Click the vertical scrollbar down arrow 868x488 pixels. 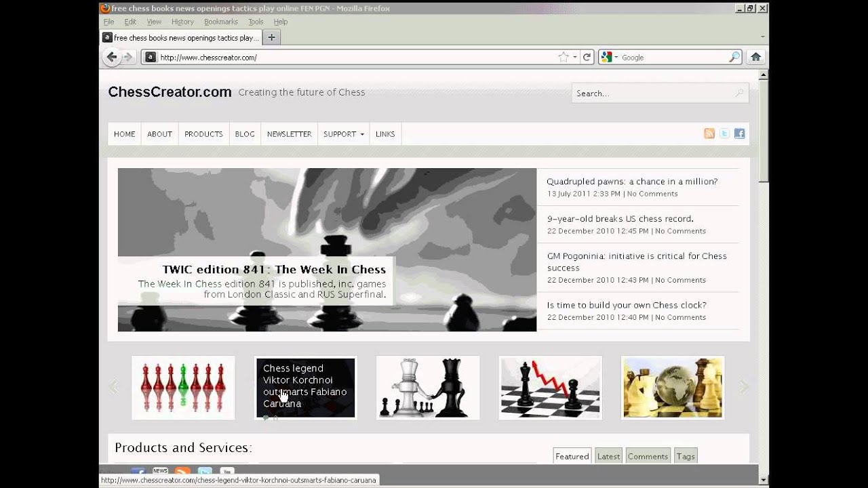(764, 480)
